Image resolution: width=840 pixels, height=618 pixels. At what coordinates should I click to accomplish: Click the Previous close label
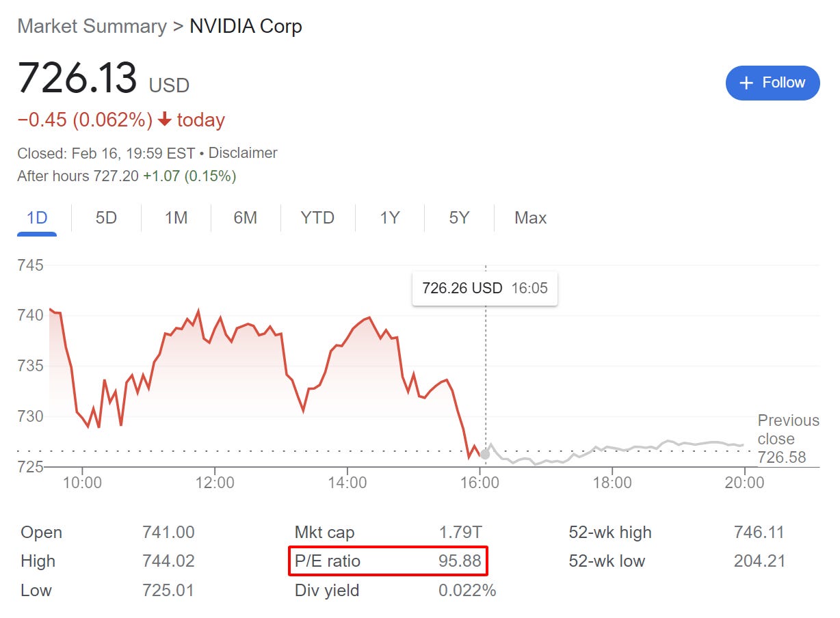(x=788, y=429)
